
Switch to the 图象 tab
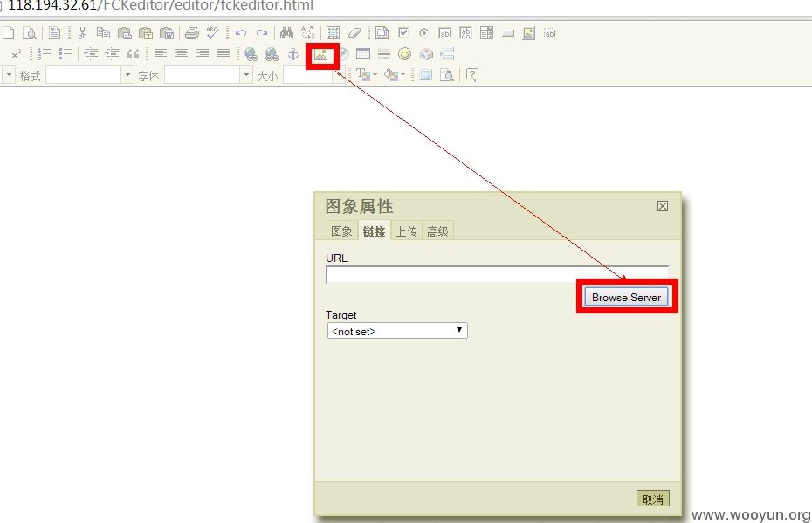(x=341, y=231)
